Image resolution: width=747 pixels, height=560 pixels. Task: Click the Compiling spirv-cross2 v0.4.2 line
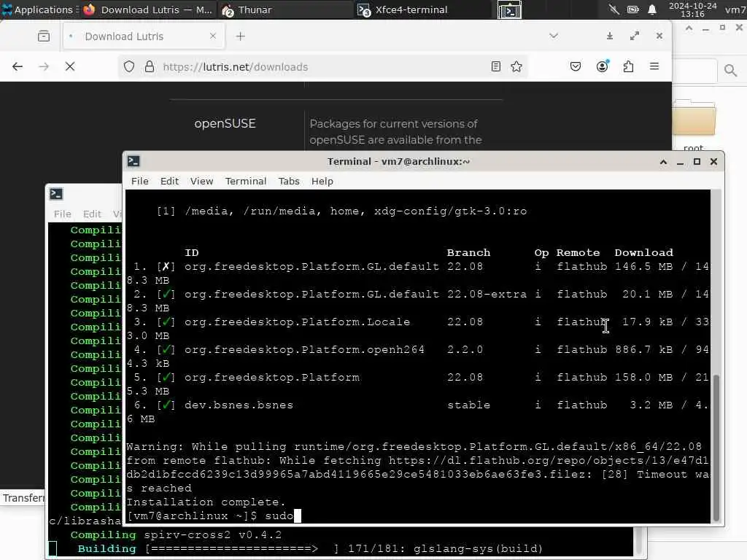point(176,535)
